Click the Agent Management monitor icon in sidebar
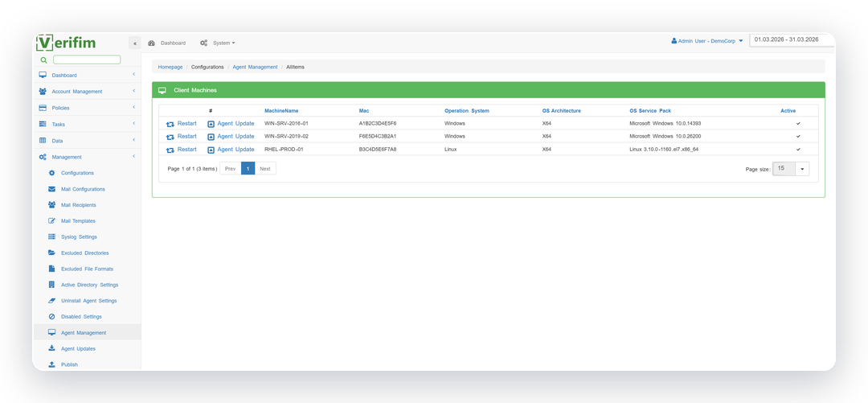Viewport: 868px width, 403px height. [51, 332]
